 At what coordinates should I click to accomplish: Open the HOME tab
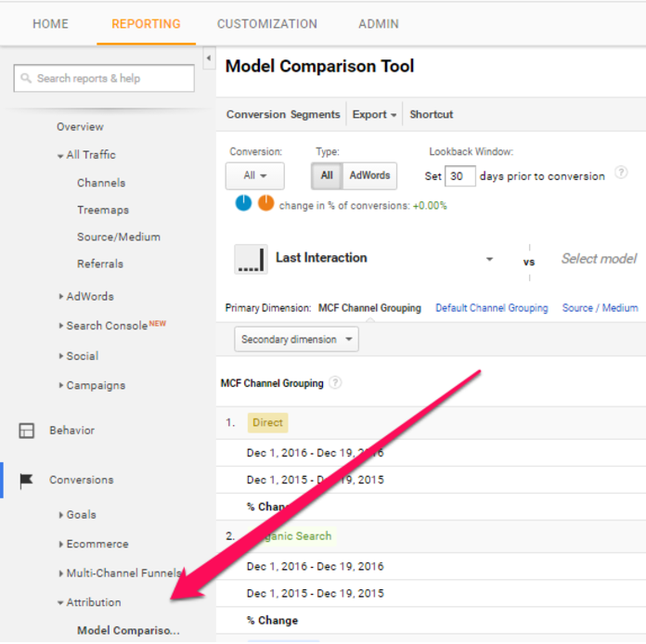(50, 24)
